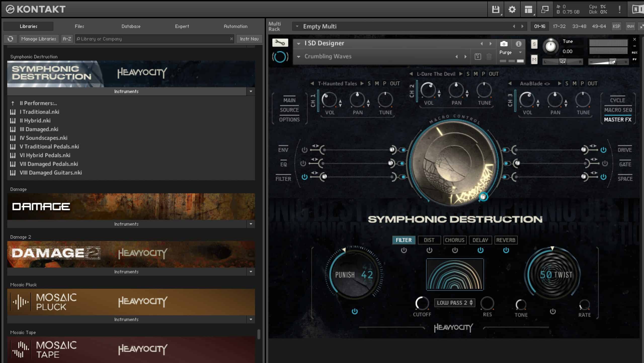Select next snapshot after Crumbling Waves

466,57
